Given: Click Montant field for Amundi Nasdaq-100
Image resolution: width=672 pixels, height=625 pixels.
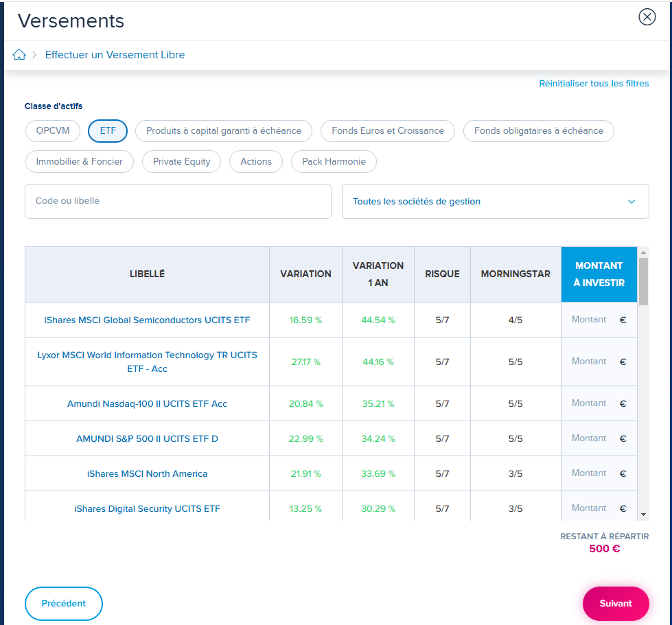Looking at the screenshot, I should pyautogui.click(x=599, y=403).
